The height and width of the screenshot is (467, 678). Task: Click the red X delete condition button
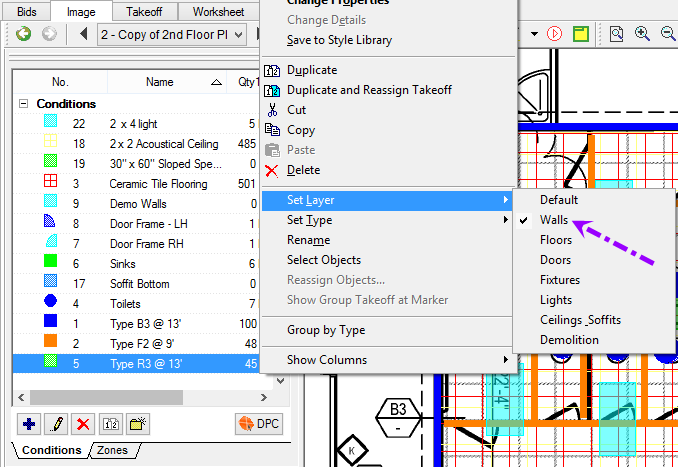point(83,424)
